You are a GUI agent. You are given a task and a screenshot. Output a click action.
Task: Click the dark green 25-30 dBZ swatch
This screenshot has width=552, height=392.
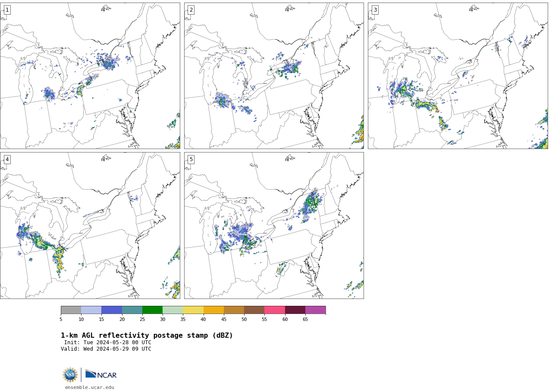click(x=152, y=310)
